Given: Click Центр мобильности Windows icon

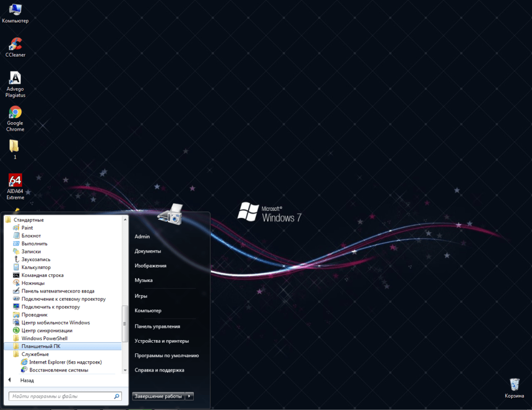Looking at the screenshot, I should click(16, 322).
